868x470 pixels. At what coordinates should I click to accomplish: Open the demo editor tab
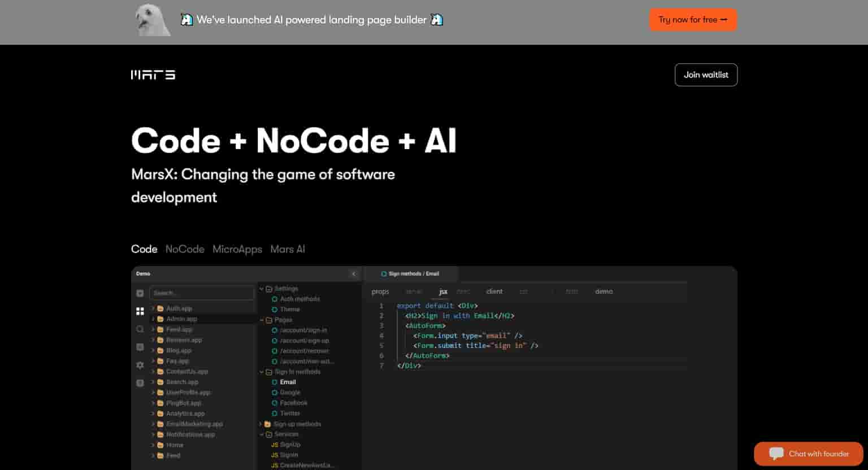coord(604,291)
